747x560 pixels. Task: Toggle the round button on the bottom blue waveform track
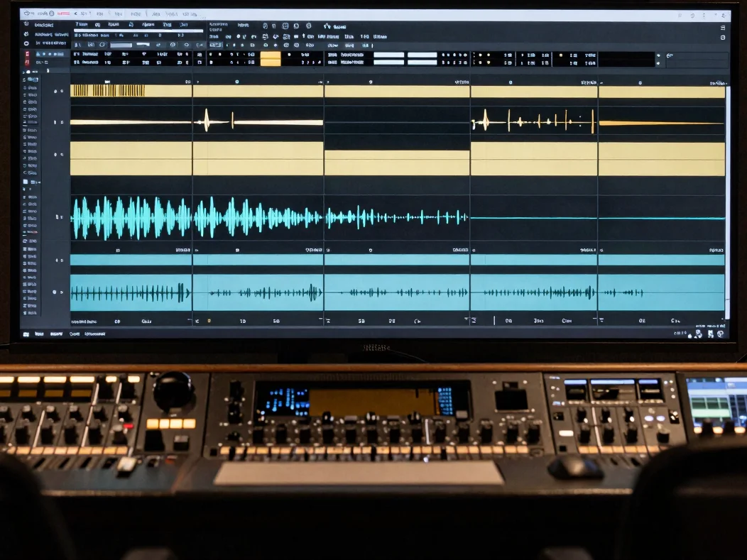tap(54, 292)
